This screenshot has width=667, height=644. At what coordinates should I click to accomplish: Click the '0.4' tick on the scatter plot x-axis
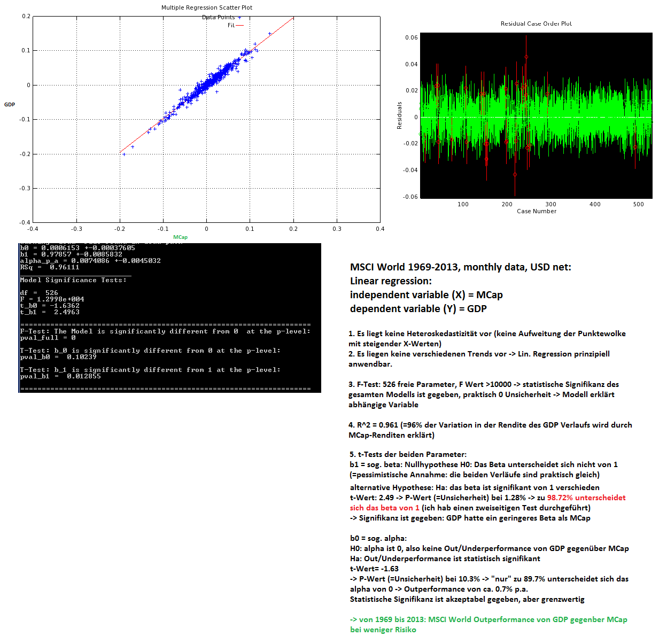tap(380, 229)
